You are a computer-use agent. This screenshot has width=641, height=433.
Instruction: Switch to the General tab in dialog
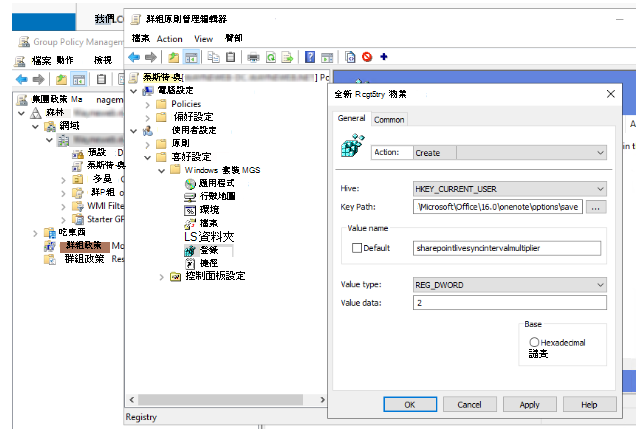click(351, 118)
